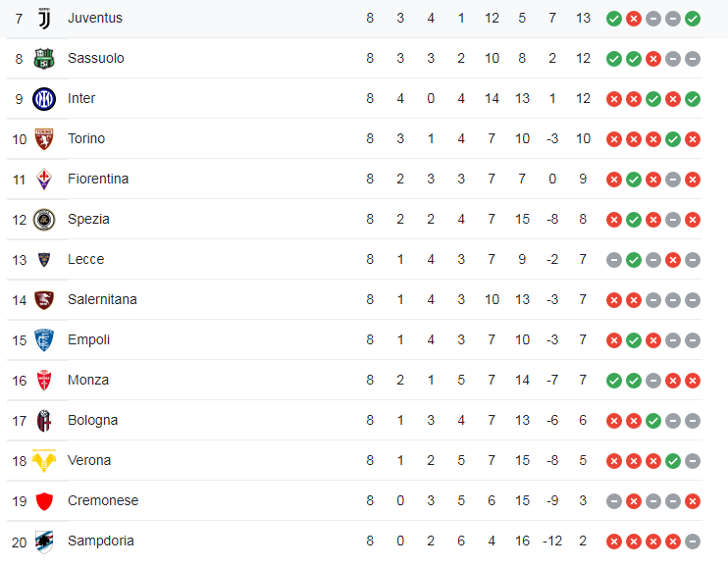Click the Sassuolo club crest

pyautogui.click(x=44, y=58)
